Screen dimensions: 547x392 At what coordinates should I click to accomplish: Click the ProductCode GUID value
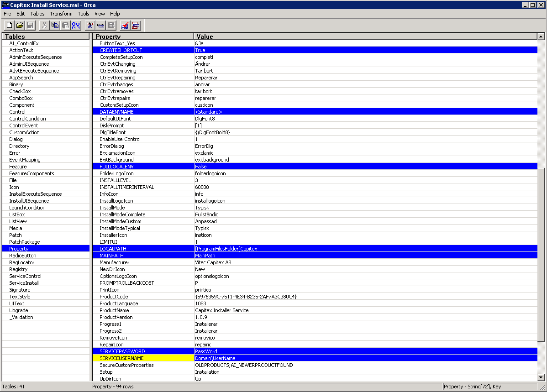366,297
